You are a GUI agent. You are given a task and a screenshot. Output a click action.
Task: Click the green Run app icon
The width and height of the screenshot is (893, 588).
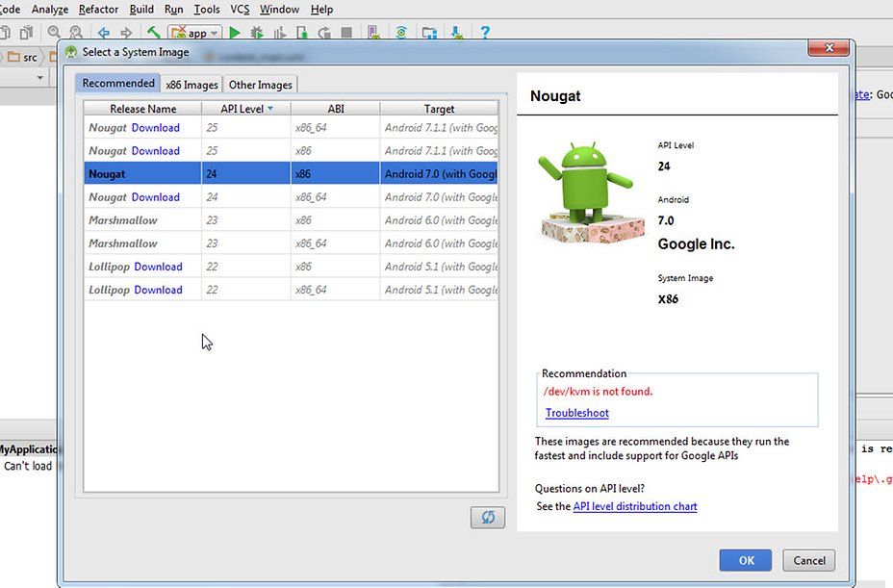[x=235, y=33]
